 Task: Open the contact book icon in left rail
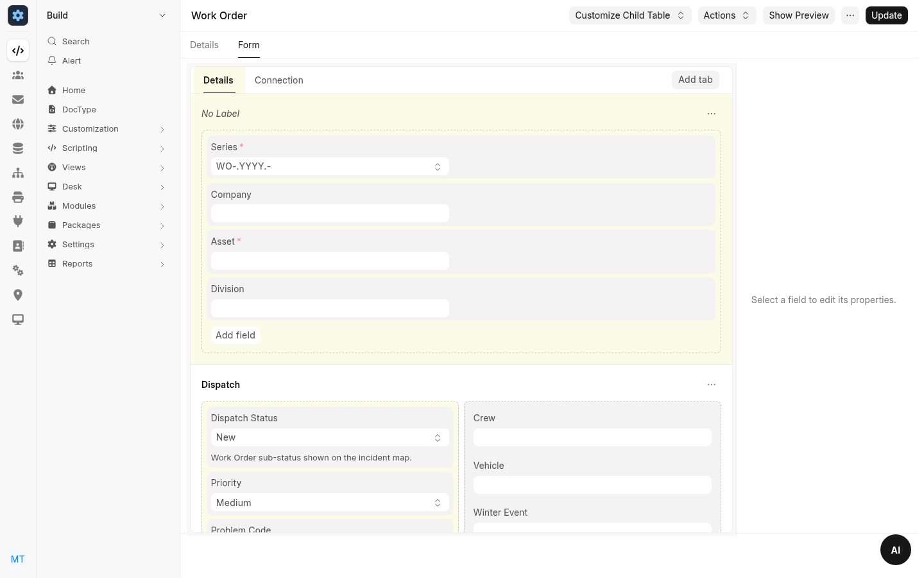point(18,246)
